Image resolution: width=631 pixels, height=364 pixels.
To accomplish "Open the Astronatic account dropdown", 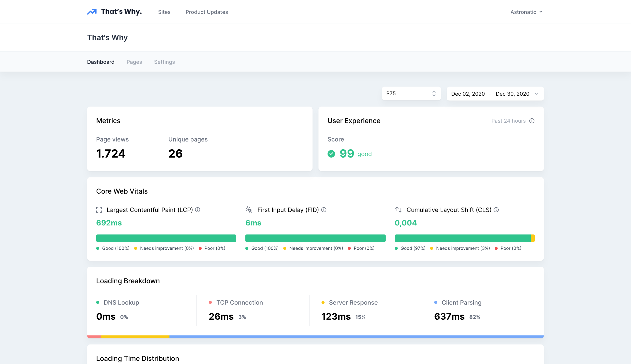I will (526, 12).
